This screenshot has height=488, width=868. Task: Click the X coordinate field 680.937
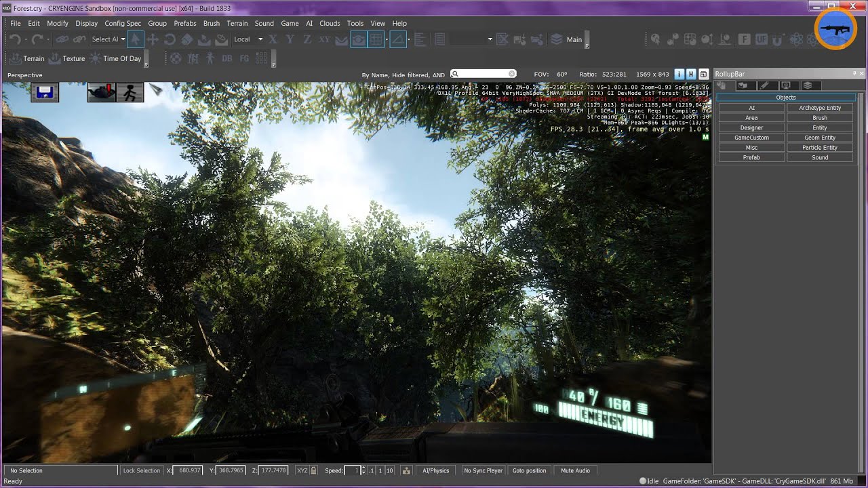pos(188,470)
